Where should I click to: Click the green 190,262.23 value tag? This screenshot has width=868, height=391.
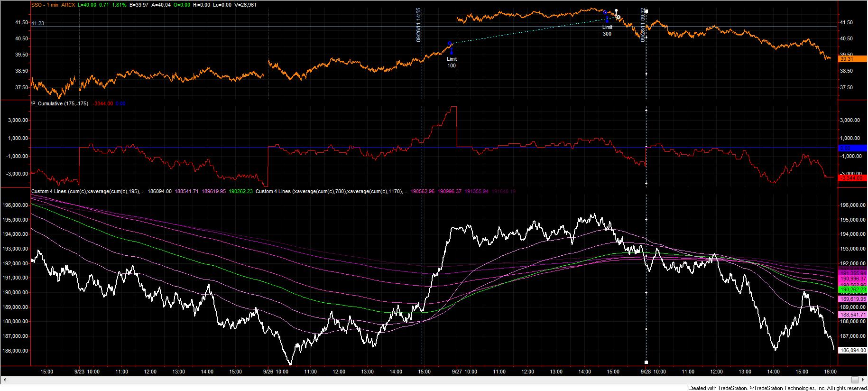pyautogui.click(x=853, y=289)
